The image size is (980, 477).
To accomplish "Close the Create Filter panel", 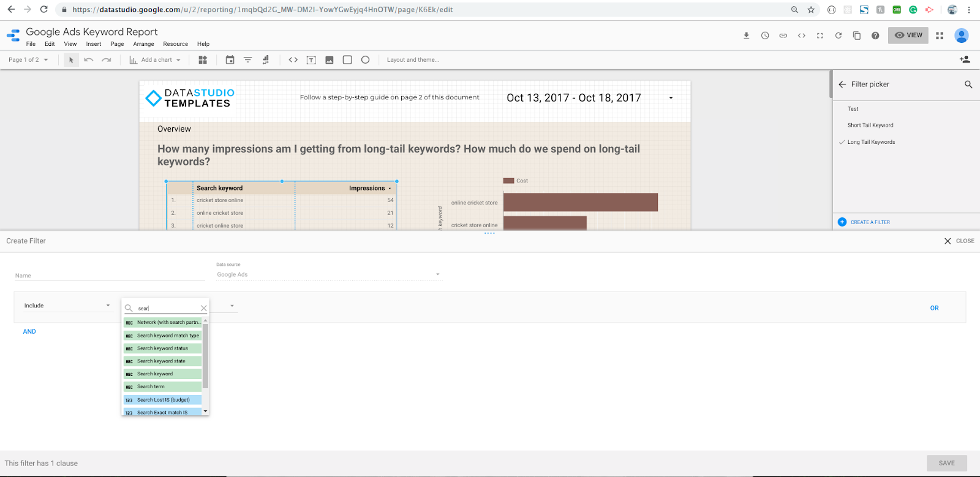I will point(959,241).
